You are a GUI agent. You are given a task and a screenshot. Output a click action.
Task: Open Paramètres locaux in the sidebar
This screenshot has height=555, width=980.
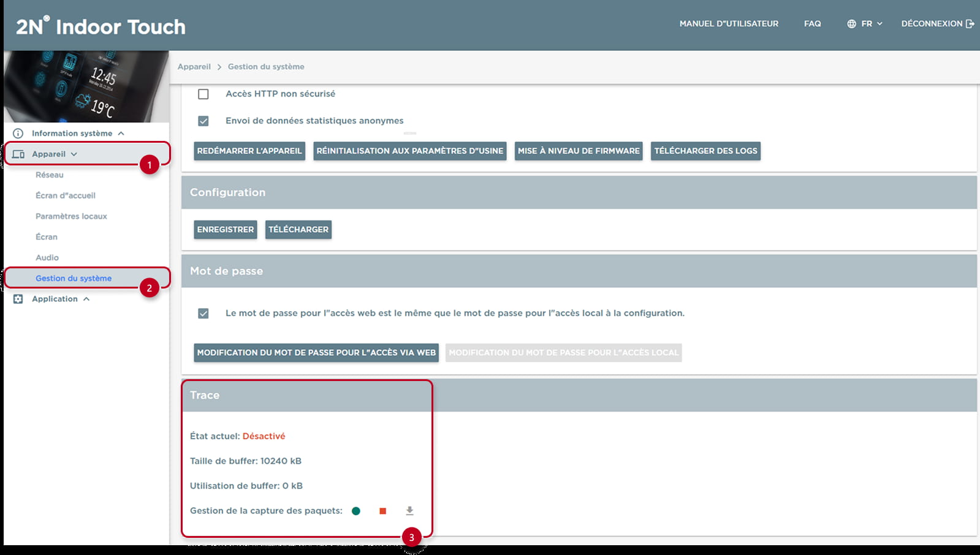click(71, 217)
